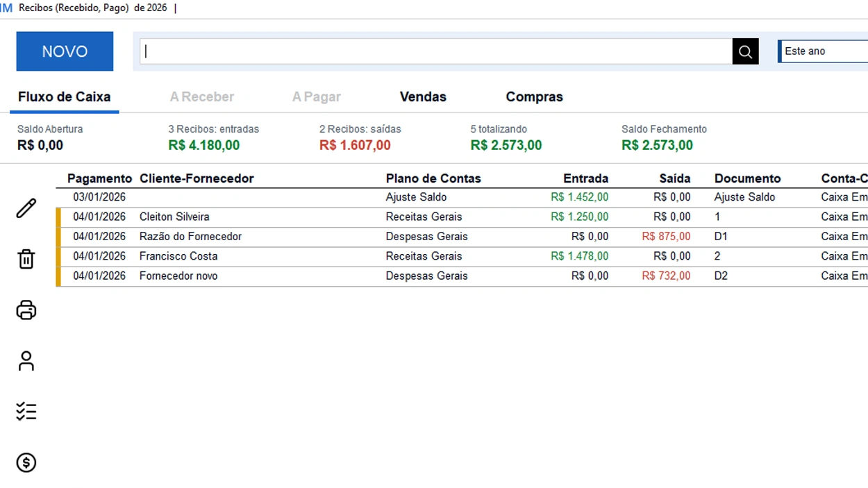This screenshot has width=868, height=488.
Task: Click inside the search text field
Action: coord(436,51)
